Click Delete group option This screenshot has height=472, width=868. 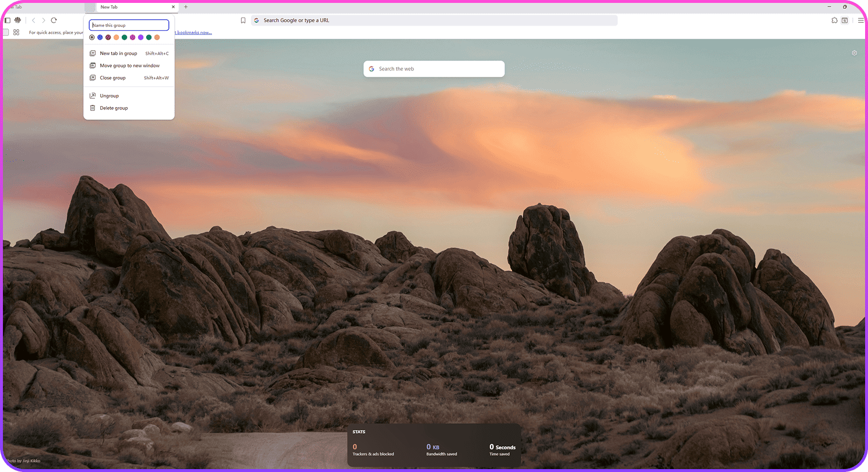(x=114, y=108)
